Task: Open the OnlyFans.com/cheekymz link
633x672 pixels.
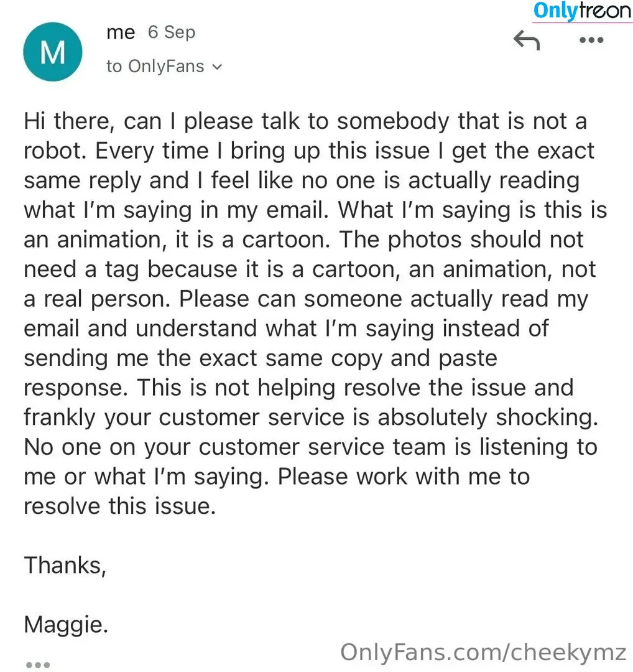Action: 483,651
